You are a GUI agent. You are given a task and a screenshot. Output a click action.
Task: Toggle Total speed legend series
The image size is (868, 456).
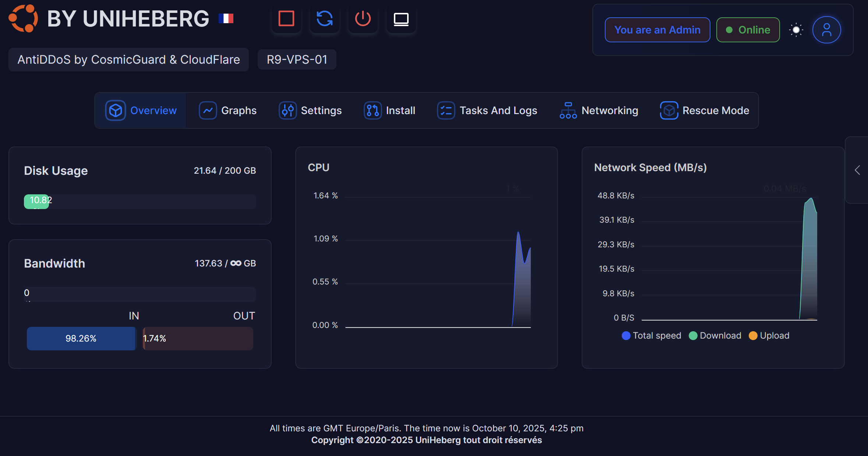coord(651,336)
